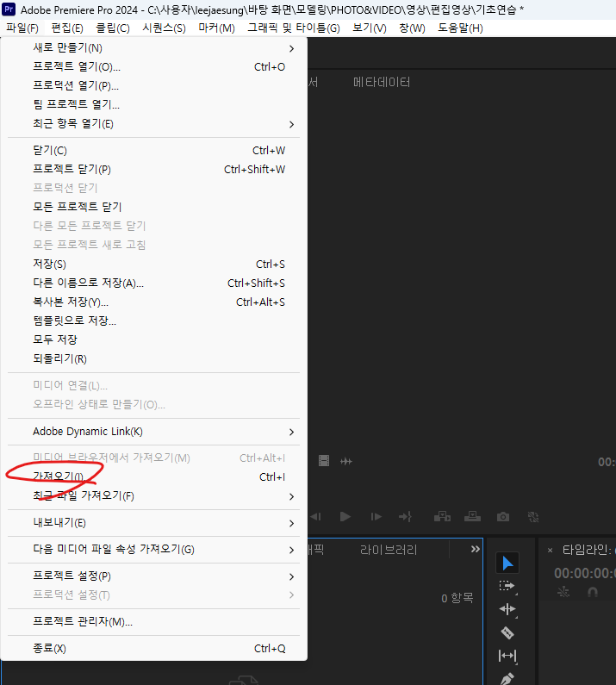Select the Selection tool arrow

coord(507,563)
